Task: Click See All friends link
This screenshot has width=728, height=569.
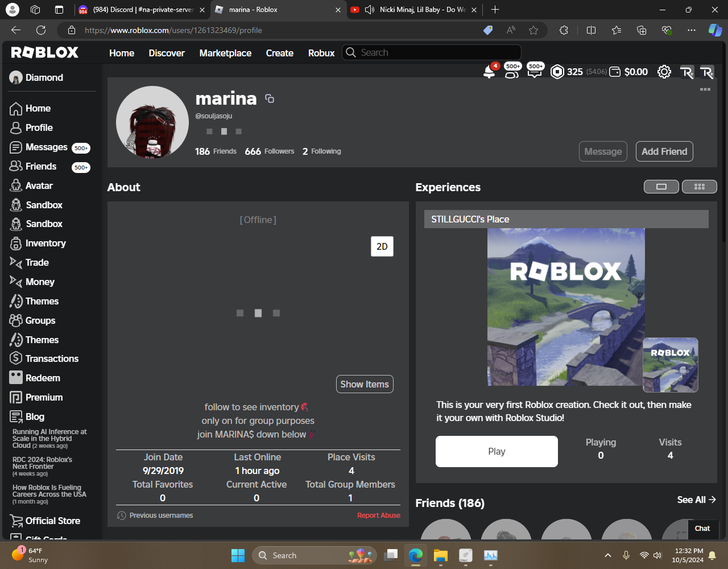Action: click(x=696, y=500)
